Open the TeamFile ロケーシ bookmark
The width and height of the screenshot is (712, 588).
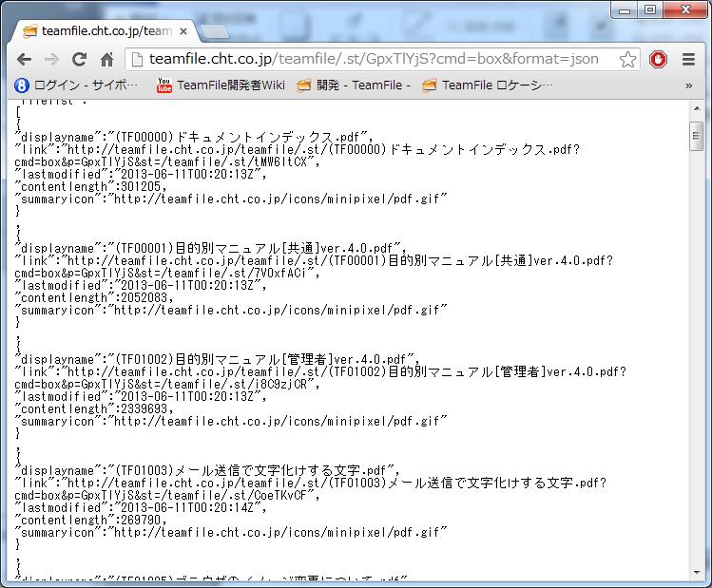[488, 85]
